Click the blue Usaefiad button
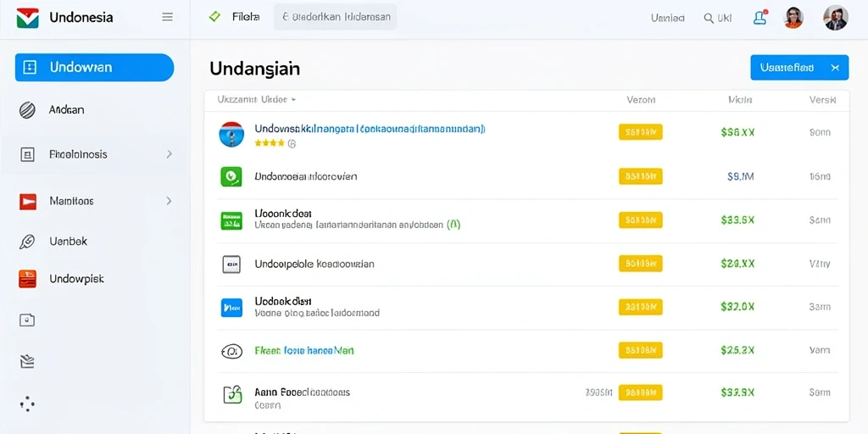 799,68
